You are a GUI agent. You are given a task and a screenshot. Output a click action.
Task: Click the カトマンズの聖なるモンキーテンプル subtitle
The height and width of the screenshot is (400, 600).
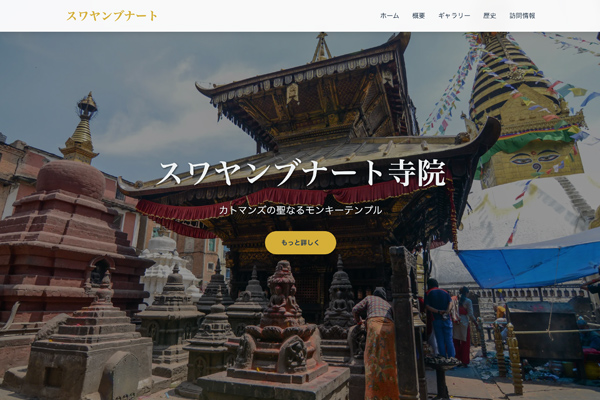coord(300,210)
